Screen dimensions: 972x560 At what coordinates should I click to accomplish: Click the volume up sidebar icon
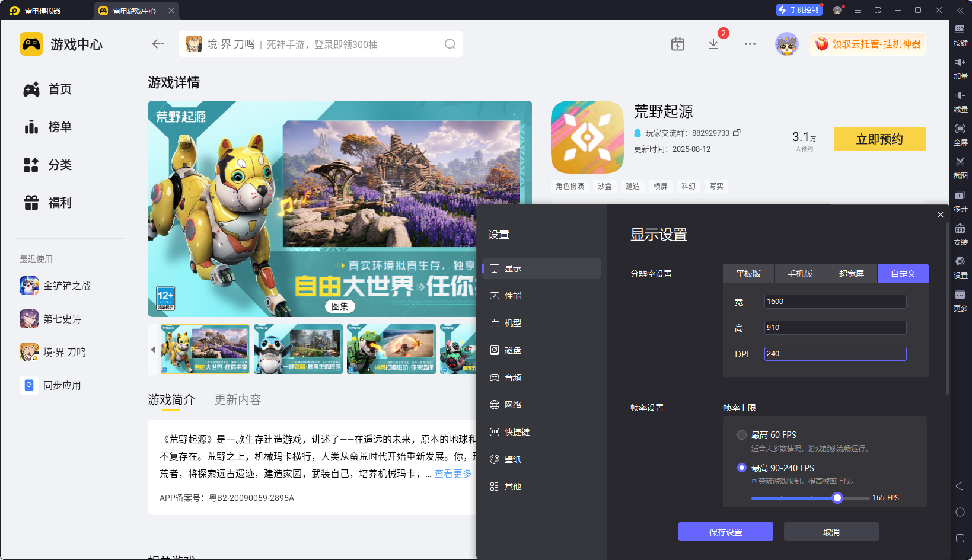pyautogui.click(x=960, y=66)
